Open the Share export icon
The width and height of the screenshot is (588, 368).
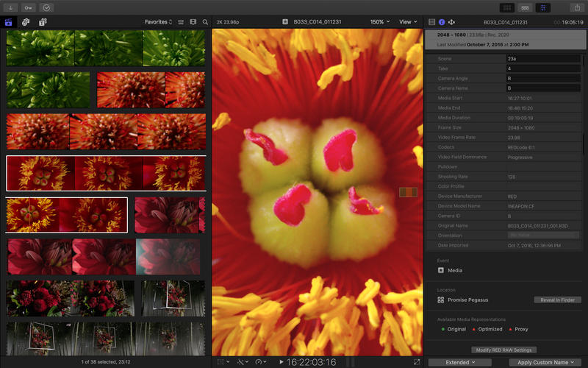tap(576, 7)
